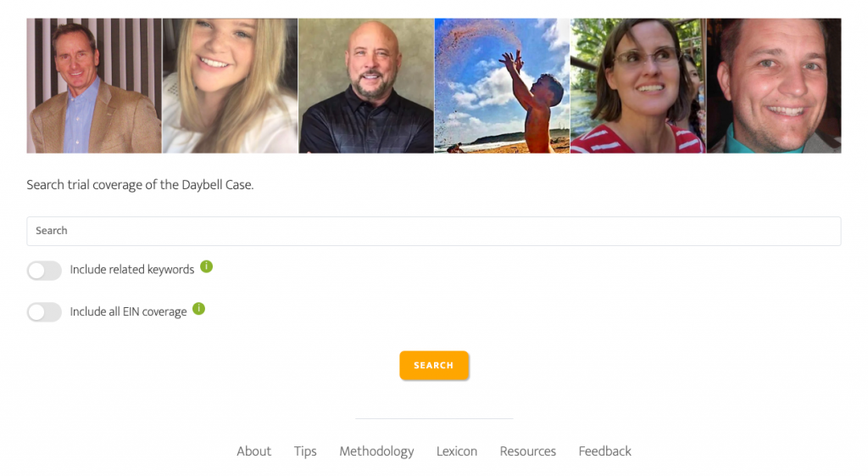This screenshot has width=868, height=476.
Task: Turn on Include all EIN coverage switch
Action: [44, 312]
